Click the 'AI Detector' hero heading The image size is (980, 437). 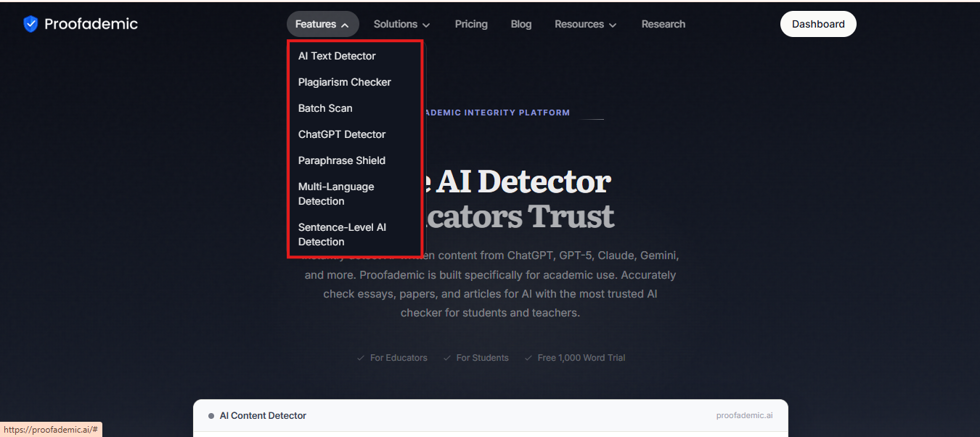pos(523,181)
